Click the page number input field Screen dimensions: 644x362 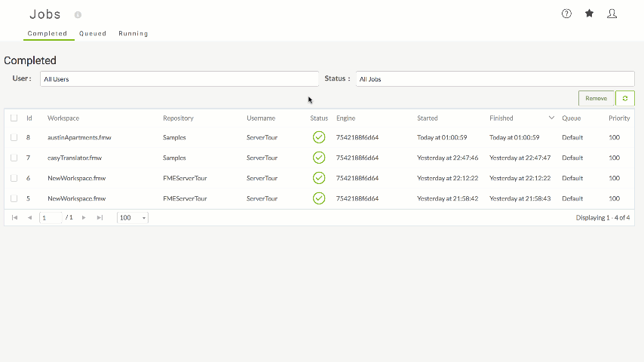click(51, 218)
